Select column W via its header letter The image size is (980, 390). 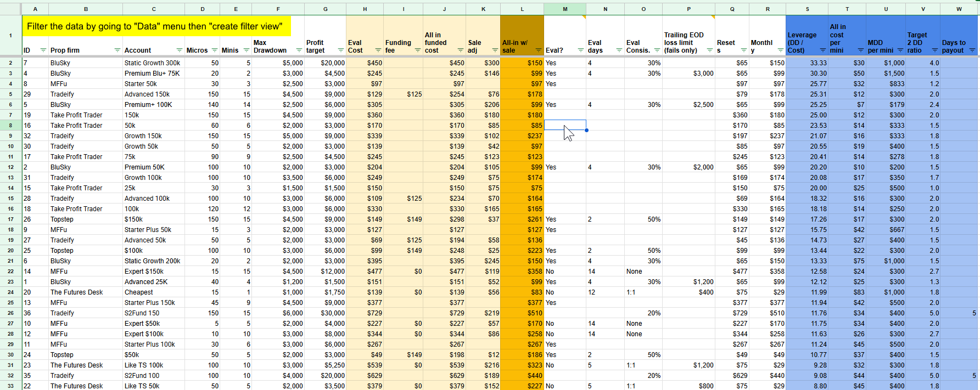pyautogui.click(x=959, y=9)
